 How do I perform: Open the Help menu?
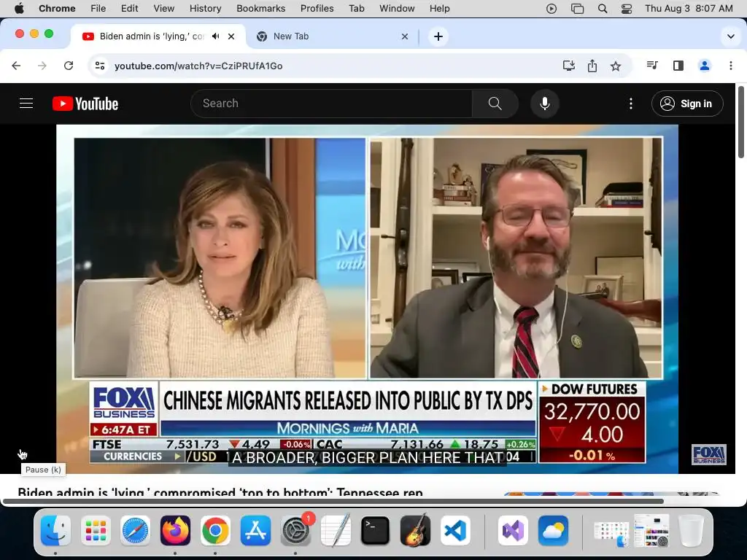coord(439,8)
